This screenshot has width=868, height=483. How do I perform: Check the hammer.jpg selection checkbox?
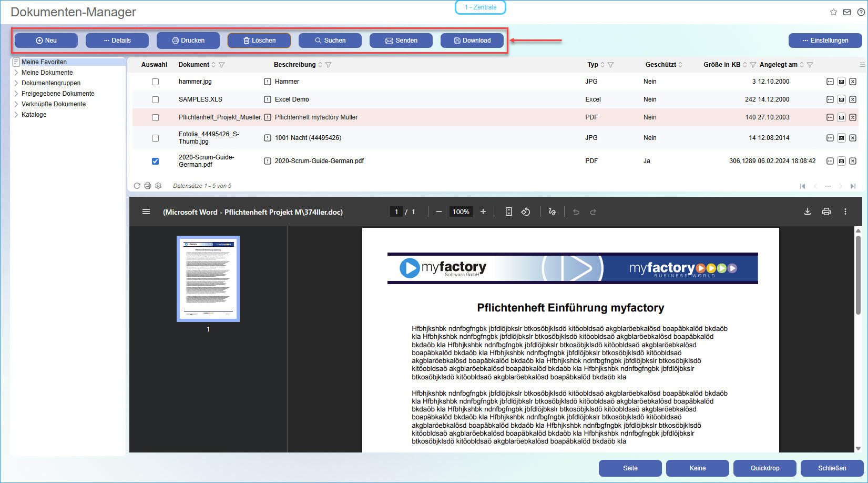pyautogui.click(x=155, y=82)
